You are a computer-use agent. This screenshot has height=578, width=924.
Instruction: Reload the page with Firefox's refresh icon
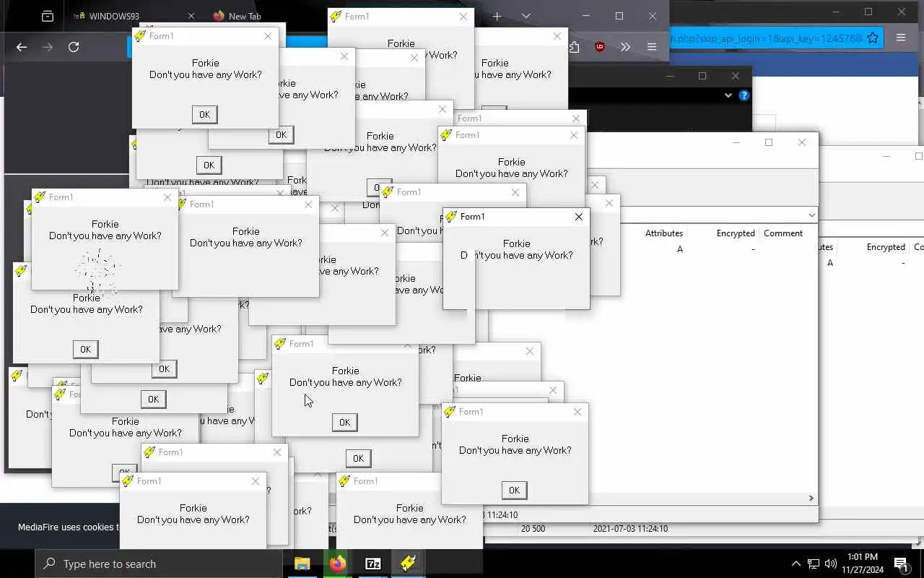coord(74,47)
